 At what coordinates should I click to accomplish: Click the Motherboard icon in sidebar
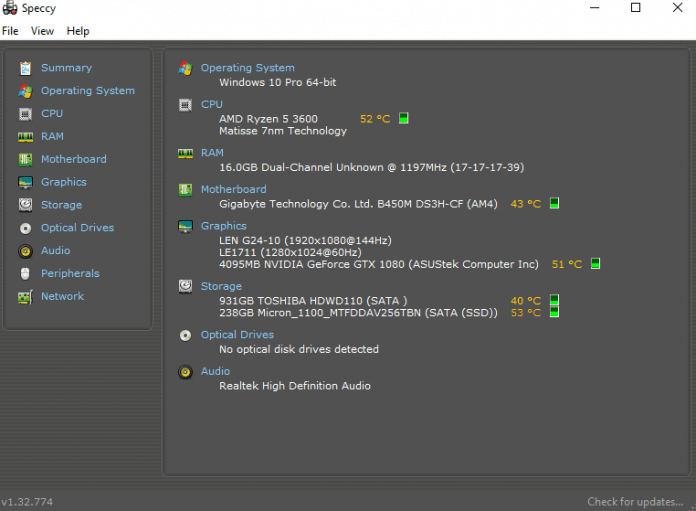click(x=25, y=159)
